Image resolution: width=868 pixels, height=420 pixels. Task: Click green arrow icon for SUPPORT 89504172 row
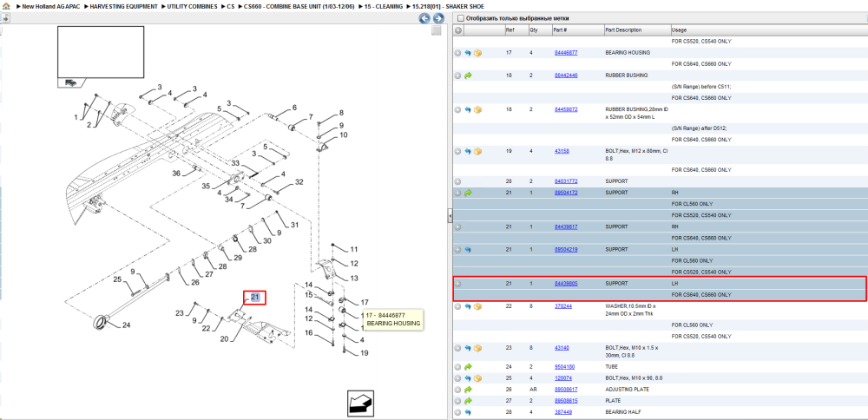[468, 193]
